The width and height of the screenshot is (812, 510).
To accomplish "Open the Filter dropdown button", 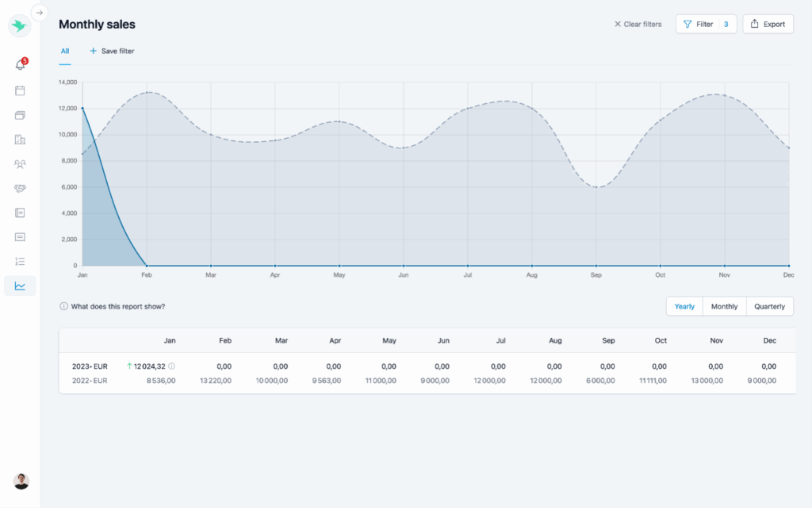I will click(x=706, y=25).
